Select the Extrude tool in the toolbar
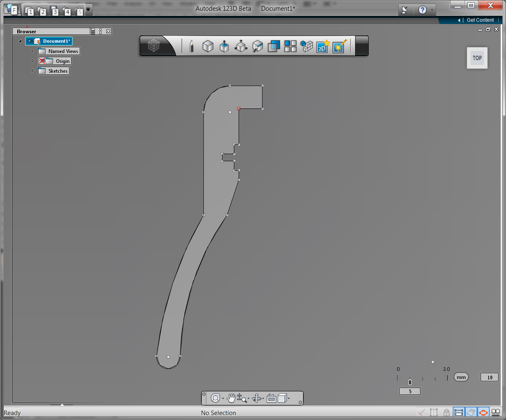The width and height of the screenshot is (506, 420). tap(224, 46)
